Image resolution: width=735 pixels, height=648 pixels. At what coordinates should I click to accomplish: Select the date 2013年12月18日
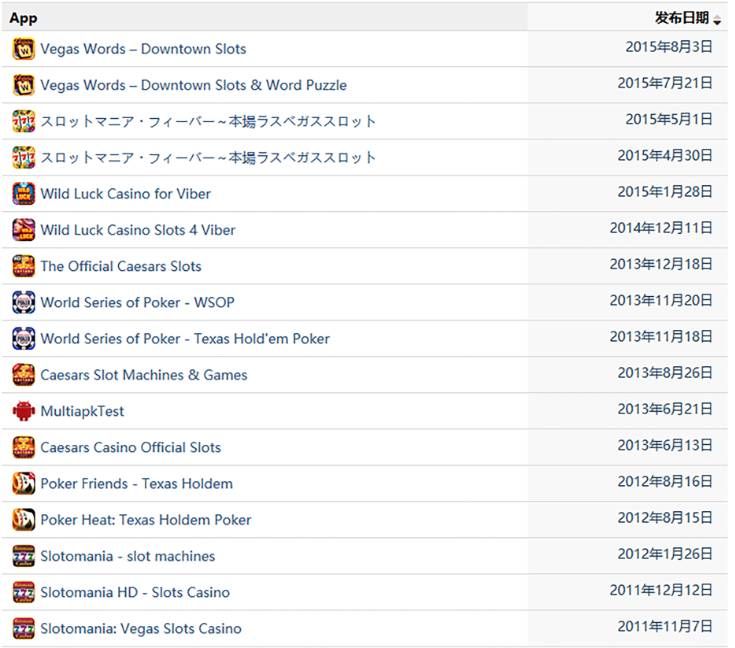coord(661,264)
